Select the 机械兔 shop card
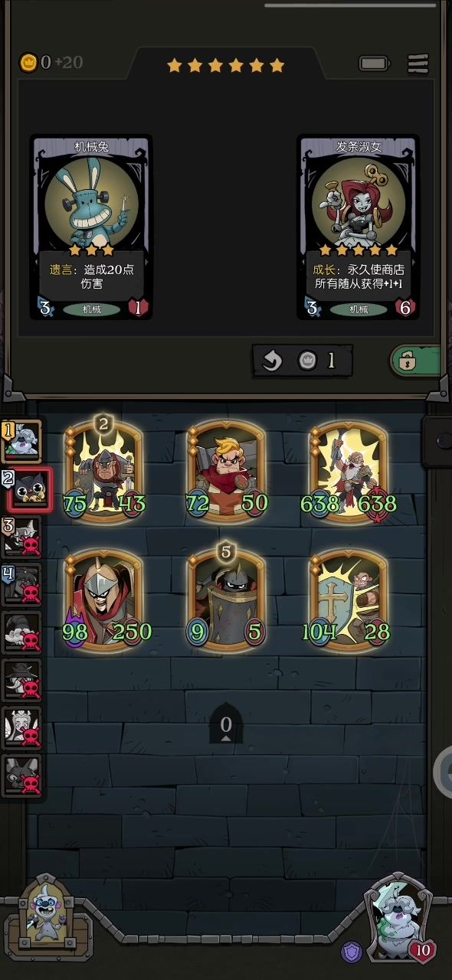 click(91, 227)
